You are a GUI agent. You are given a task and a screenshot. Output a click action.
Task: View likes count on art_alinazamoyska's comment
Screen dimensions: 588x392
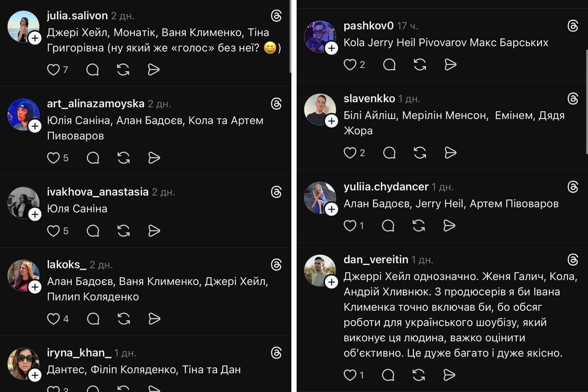[64, 157]
